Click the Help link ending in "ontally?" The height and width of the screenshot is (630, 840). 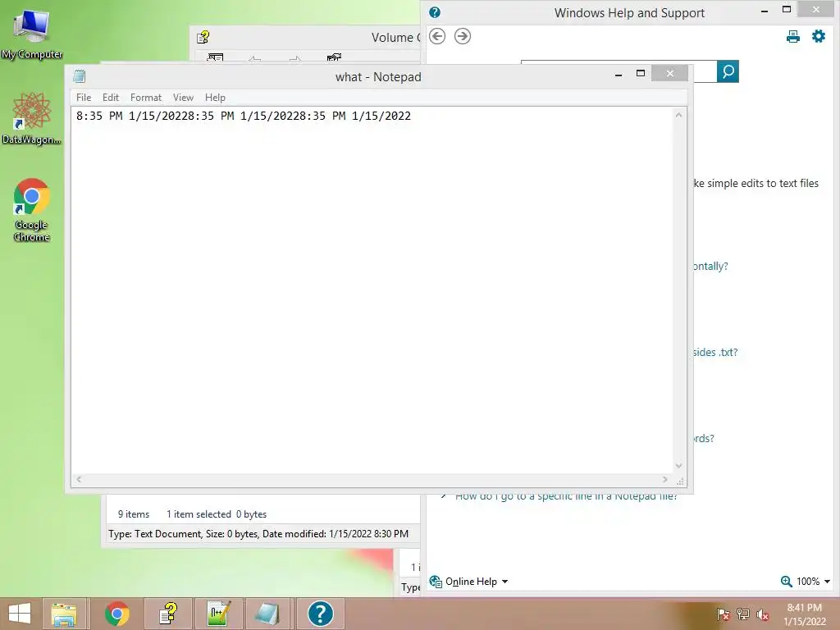coord(710,267)
